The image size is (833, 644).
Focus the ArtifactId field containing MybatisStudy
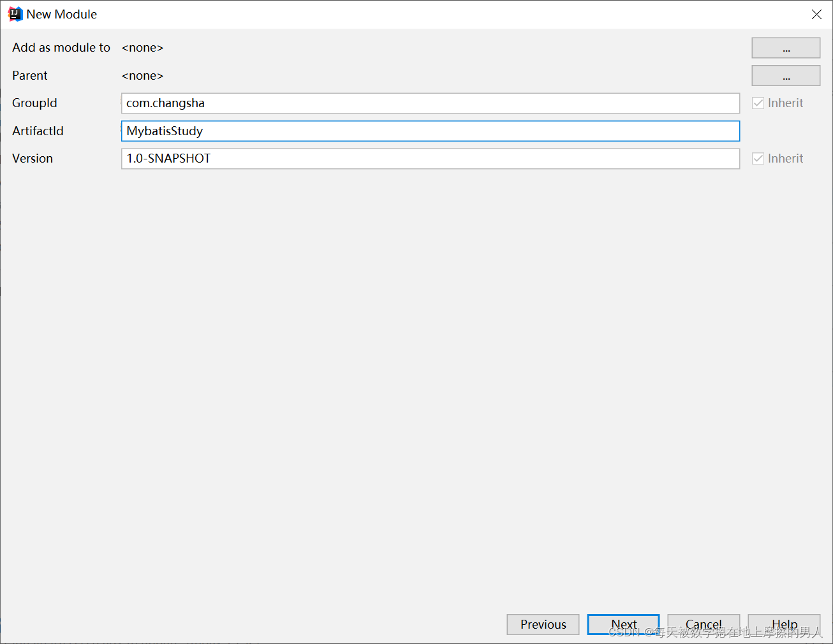pyautogui.click(x=431, y=131)
